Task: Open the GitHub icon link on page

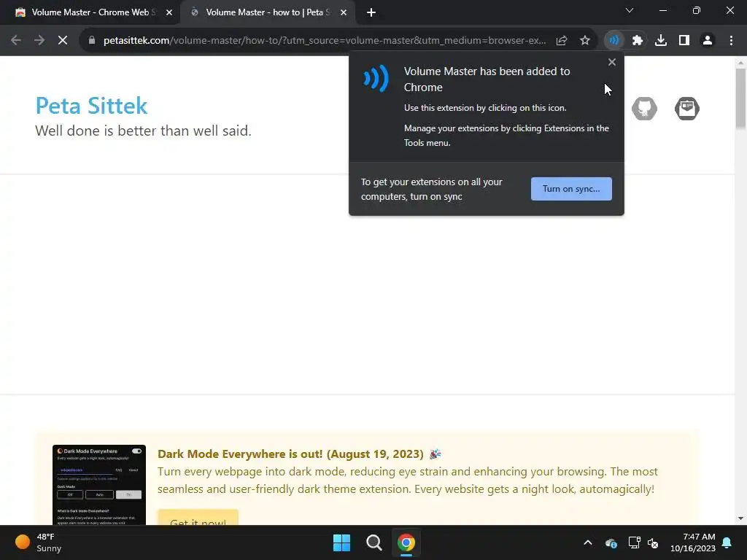Action: [645, 109]
